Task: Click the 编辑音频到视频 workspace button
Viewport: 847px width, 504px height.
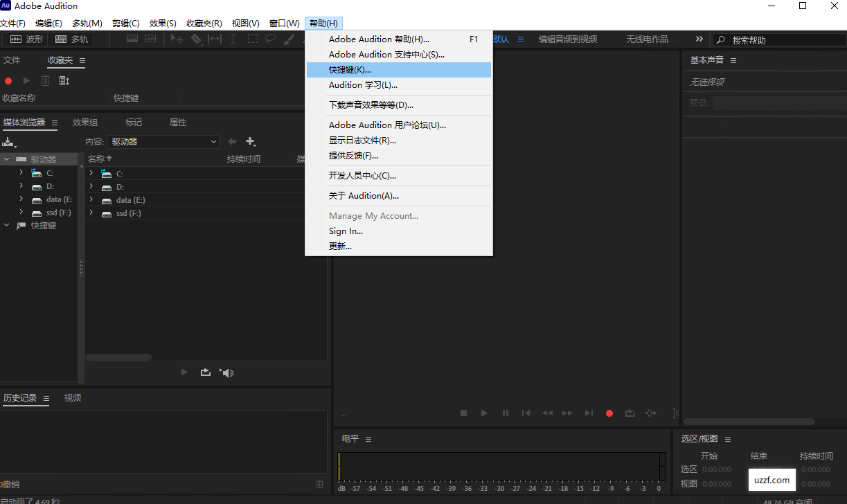Action: point(567,39)
